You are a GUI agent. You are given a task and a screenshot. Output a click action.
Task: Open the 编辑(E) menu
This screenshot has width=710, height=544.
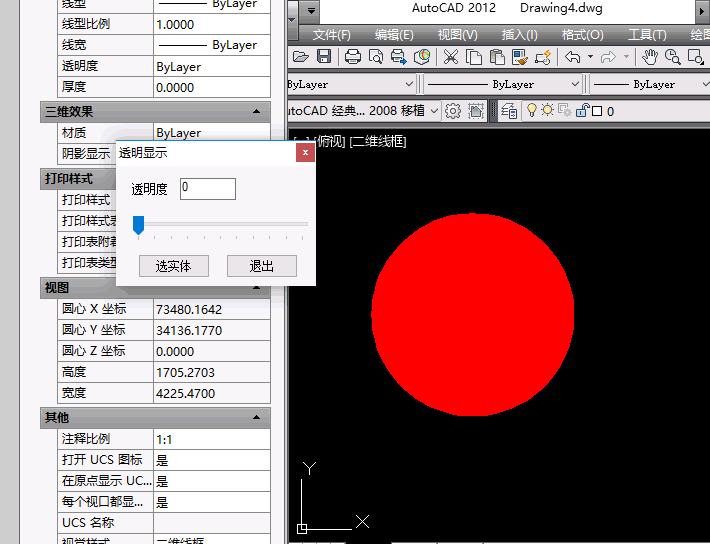click(x=394, y=35)
